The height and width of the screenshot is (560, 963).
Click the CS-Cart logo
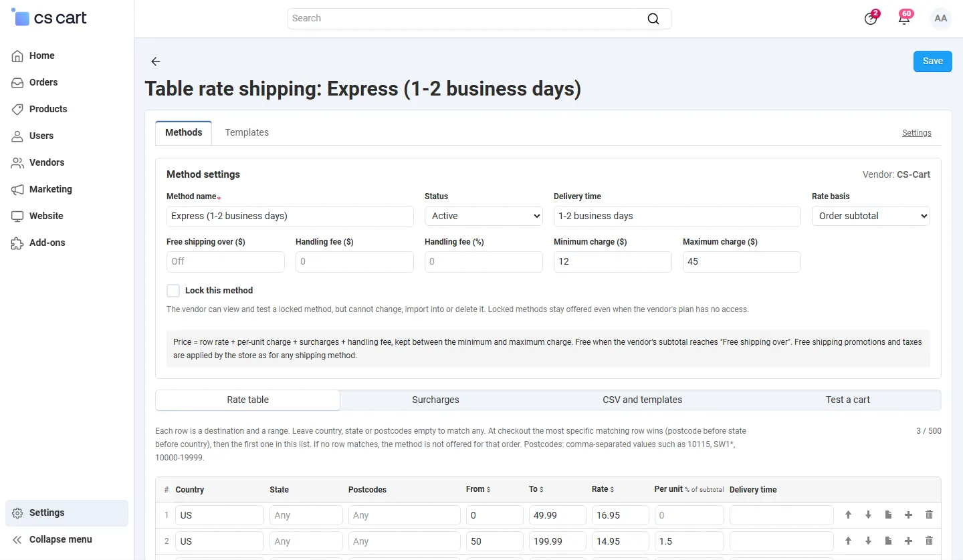[49, 18]
